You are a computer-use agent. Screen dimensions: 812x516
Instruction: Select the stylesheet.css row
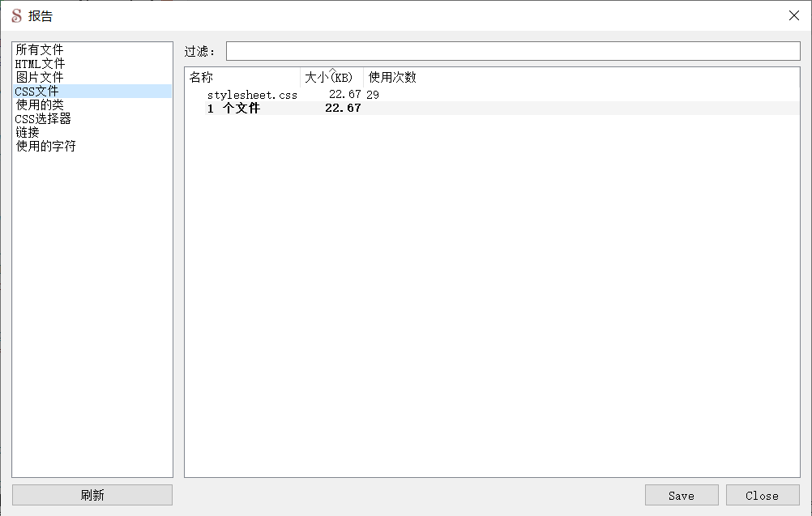click(251, 94)
